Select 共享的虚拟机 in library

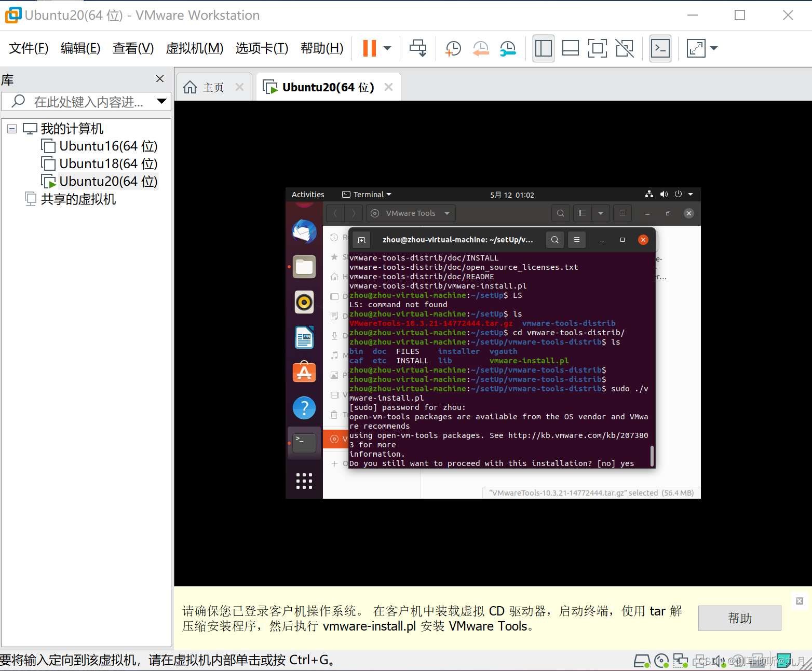pos(71,199)
